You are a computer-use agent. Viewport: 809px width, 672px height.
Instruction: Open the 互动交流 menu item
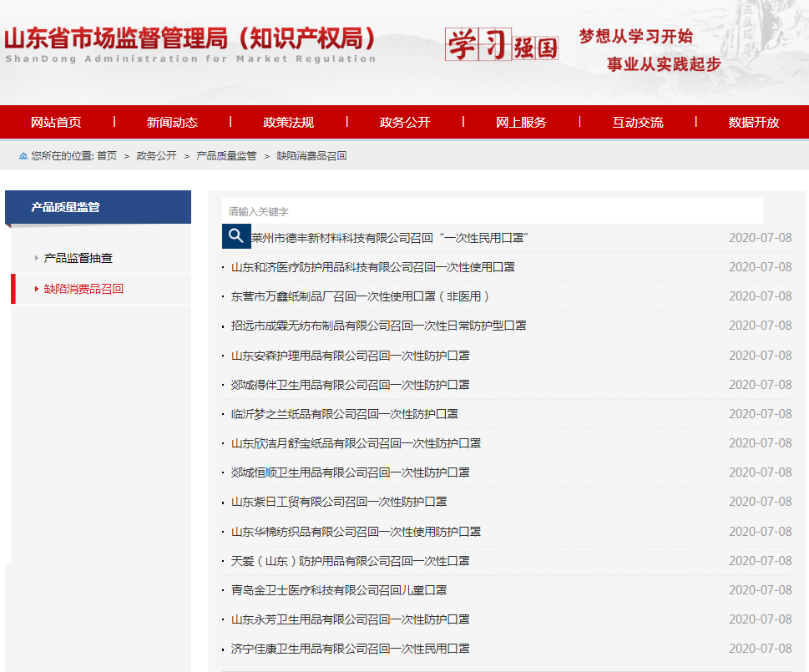(x=637, y=122)
